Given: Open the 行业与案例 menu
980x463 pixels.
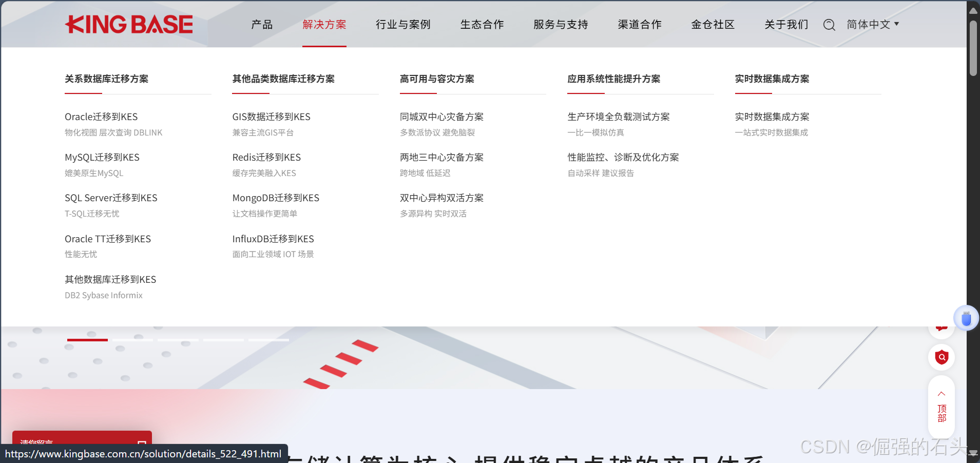Looking at the screenshot, I should 403,25.
